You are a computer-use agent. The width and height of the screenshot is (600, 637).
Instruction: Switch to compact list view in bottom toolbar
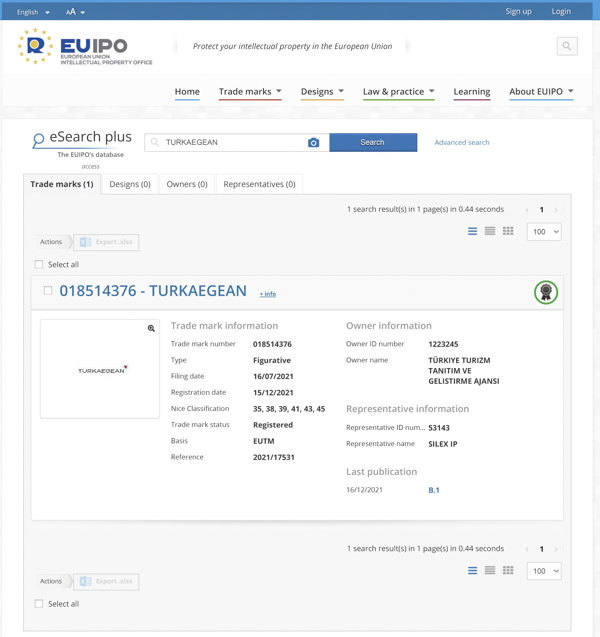point(490,570)
